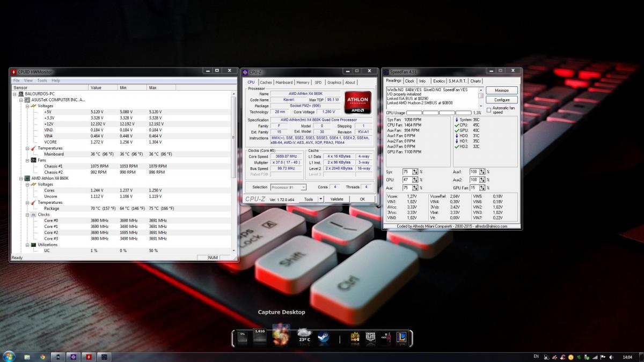
Task: Open the View menu in HWMonitor
Action: (x=28, y=80)
